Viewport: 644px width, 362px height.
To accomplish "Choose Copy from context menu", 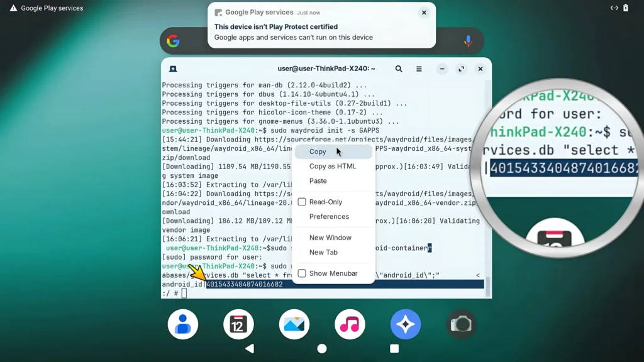I will point(333,152).
